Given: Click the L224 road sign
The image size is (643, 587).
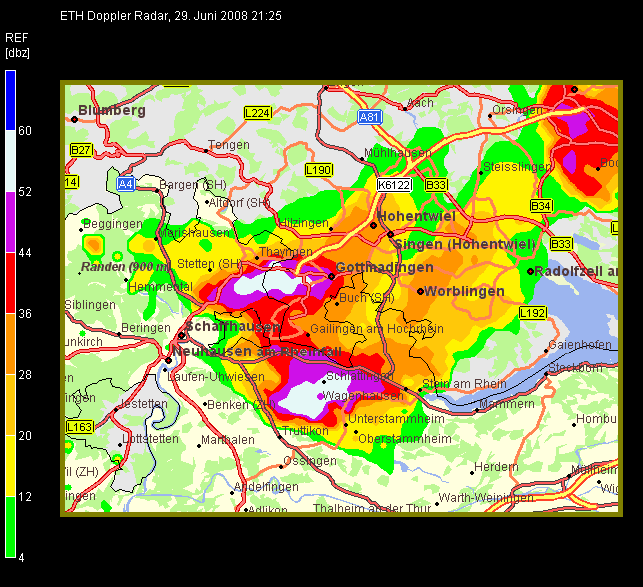Looking at the screenshot, I should point(258,113).
